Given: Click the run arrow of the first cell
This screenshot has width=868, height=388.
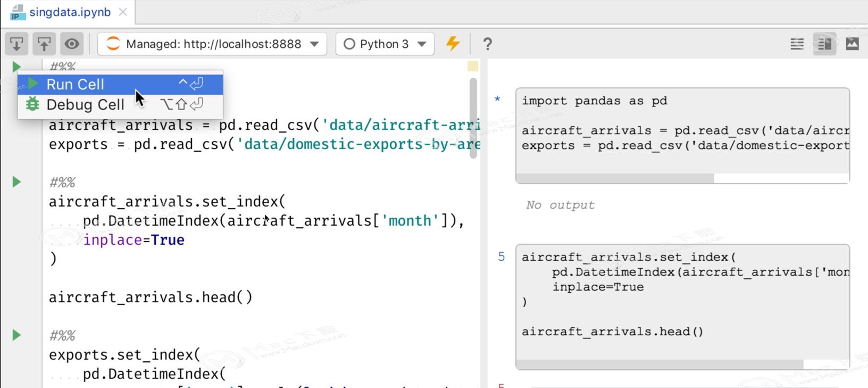Looking at the screenshot, I should (x=16, y=67).
